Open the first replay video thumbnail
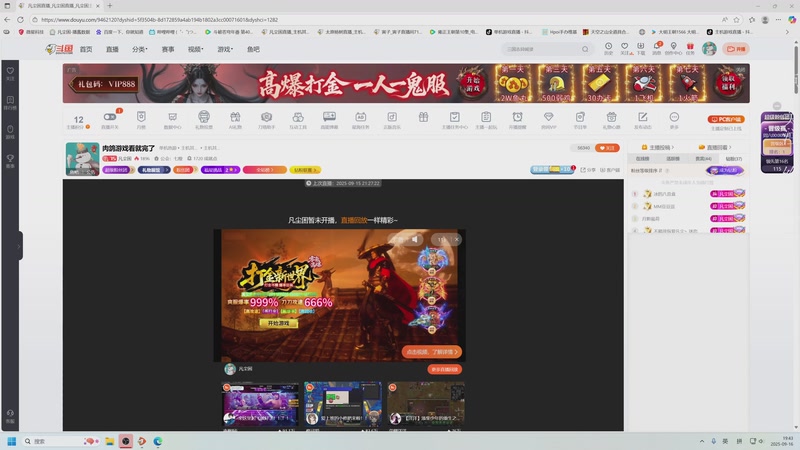 click(x=260, y=405)
